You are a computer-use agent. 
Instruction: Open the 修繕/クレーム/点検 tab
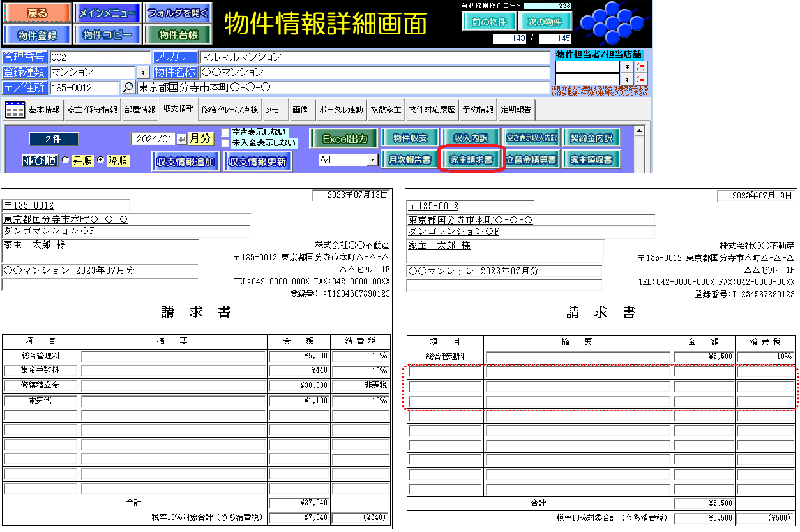click(229, 110)
